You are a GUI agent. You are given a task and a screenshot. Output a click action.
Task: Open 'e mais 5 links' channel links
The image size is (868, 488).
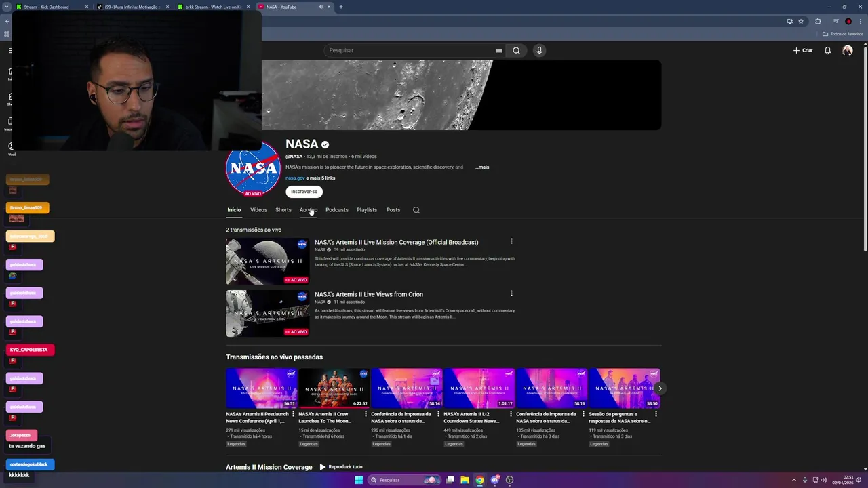(321, 178)
